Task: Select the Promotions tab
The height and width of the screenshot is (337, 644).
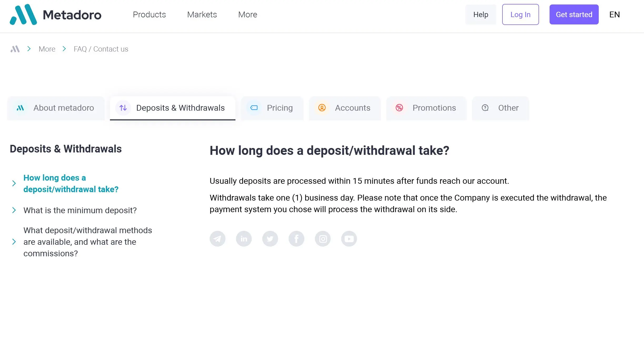Action: pyautogui.click(x=426, y=108)
